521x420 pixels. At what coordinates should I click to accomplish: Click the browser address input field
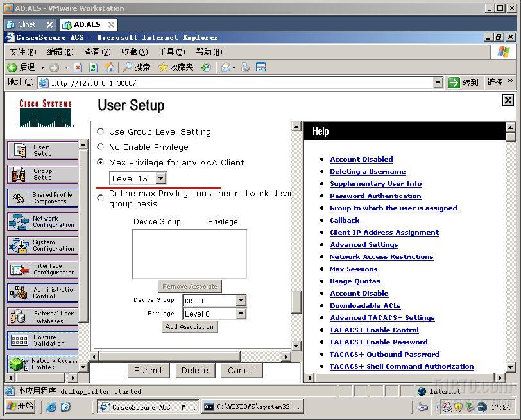coord(242,83)
